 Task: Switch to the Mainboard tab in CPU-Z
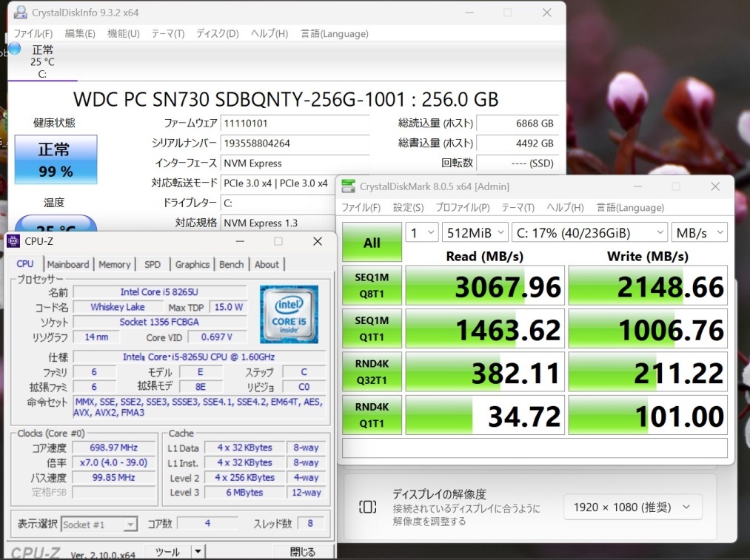(x=68, y=264)
